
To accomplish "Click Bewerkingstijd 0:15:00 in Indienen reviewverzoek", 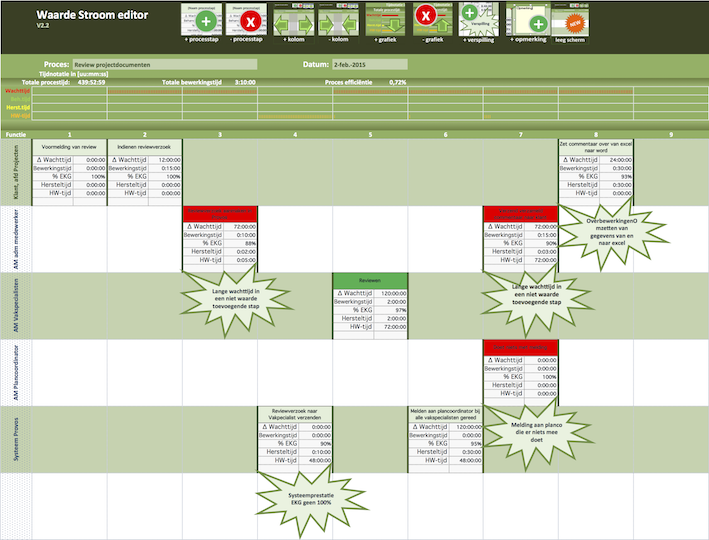I will point(165,168).
